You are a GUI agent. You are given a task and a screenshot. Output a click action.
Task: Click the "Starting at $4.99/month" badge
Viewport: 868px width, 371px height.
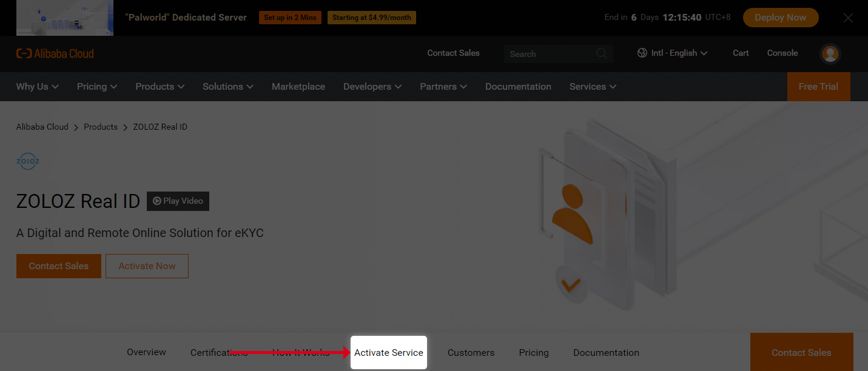372,18
